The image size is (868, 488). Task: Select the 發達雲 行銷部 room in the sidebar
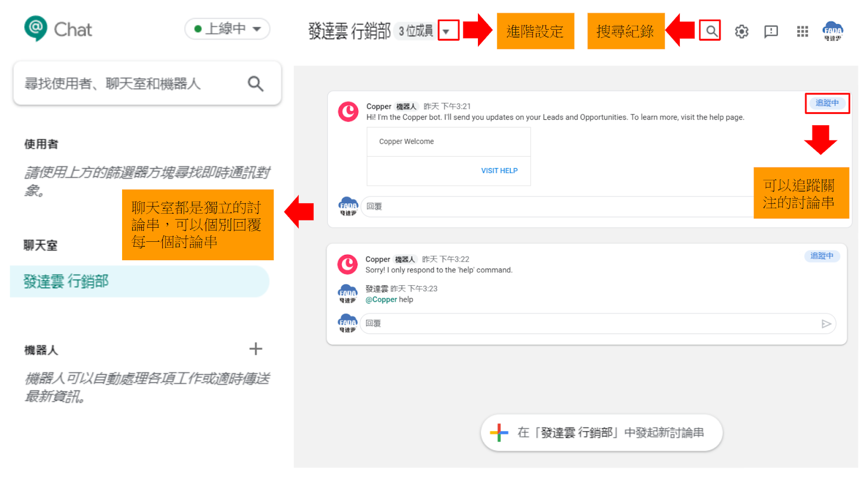(139, 281)
